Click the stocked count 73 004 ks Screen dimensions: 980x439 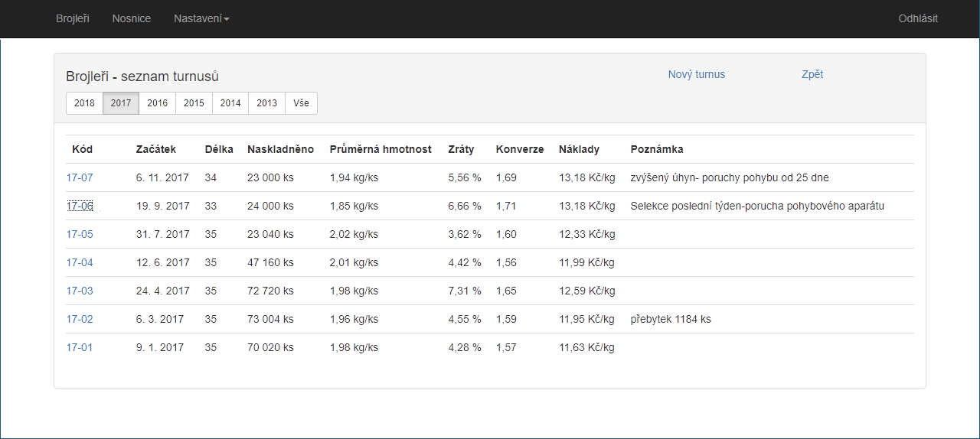click(270, 319)
